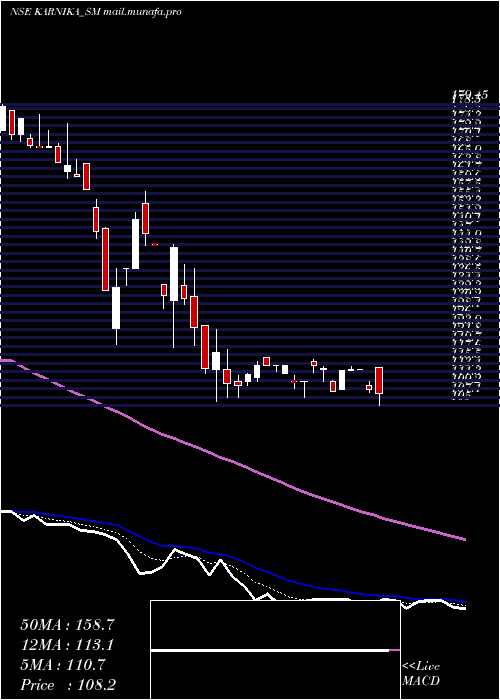The image size is (500, 700).
Task: Select the 5MA : 110.7 readout
Action: 63,665
